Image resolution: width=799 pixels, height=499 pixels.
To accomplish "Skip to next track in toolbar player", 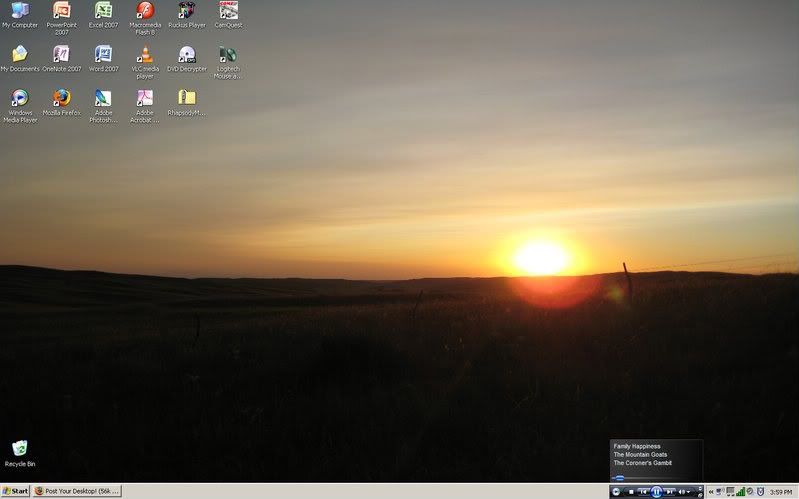I will [670, 492].
